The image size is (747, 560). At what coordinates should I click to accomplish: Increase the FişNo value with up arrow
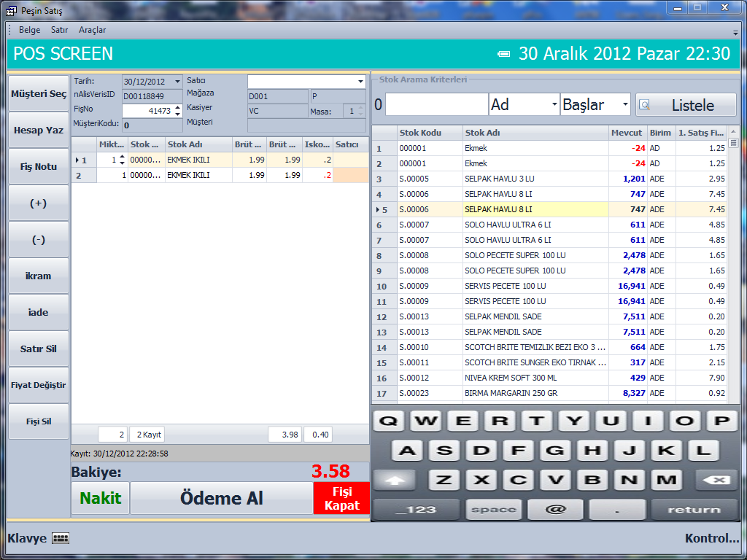coord(177,108)
